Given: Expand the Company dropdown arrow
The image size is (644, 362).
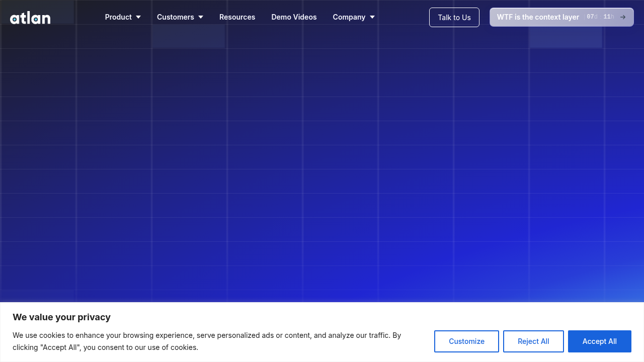Looking at the screenshot, I should [372, 17].
